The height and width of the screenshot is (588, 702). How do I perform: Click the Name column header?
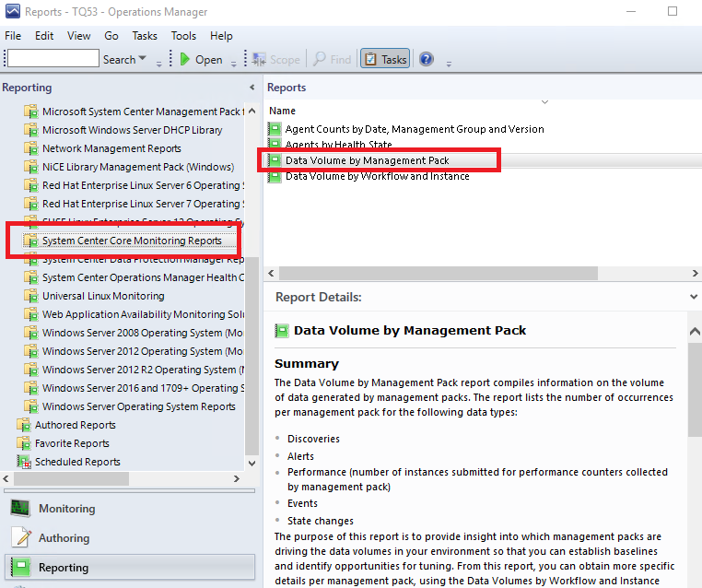[x=282, y=111]
